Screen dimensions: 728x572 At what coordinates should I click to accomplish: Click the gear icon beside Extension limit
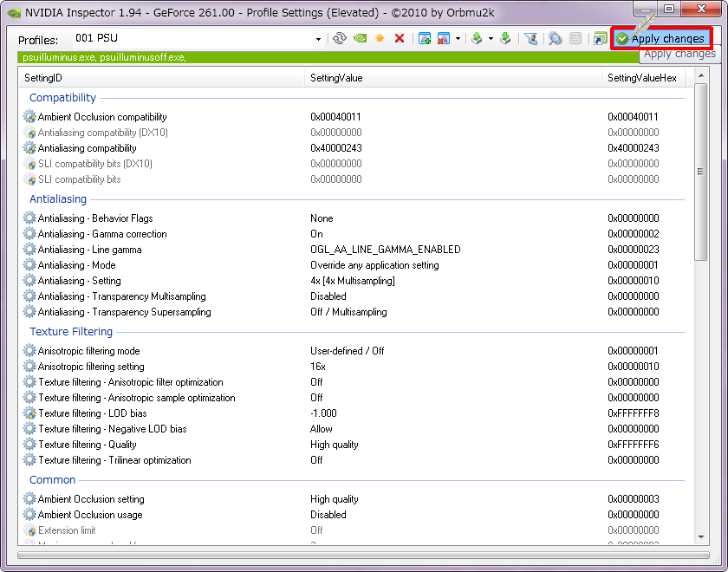(29, 530)
